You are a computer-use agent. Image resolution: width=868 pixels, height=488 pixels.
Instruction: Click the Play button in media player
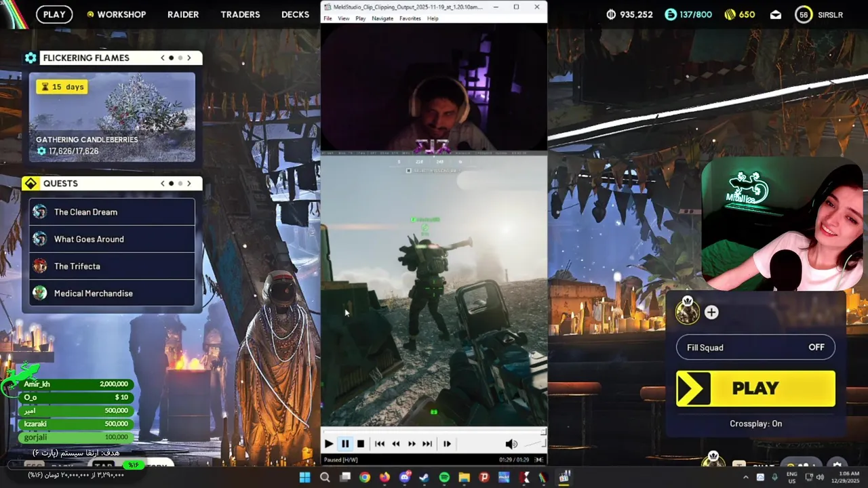coord(329,444)
